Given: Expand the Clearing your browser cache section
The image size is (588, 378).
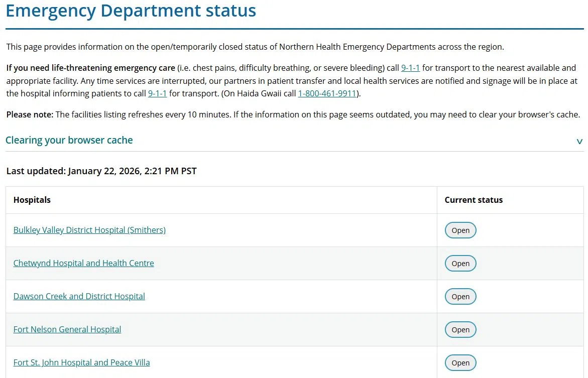Looking at the screenshot, I should pos(69,141).
